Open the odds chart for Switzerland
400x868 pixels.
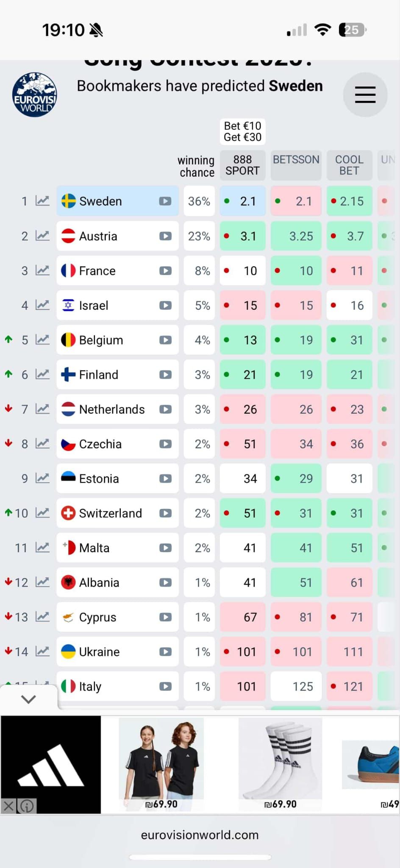point(42,513)
